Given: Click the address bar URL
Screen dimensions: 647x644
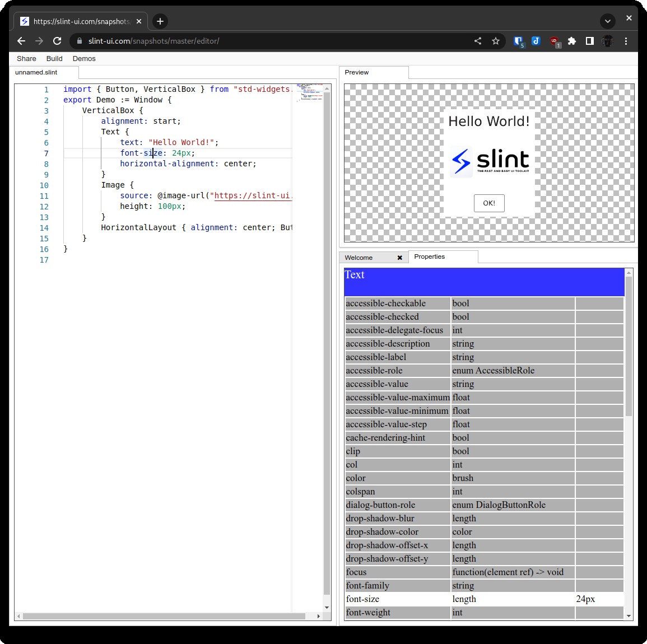Looking at the screenshot, I should [x=153, y=41].
